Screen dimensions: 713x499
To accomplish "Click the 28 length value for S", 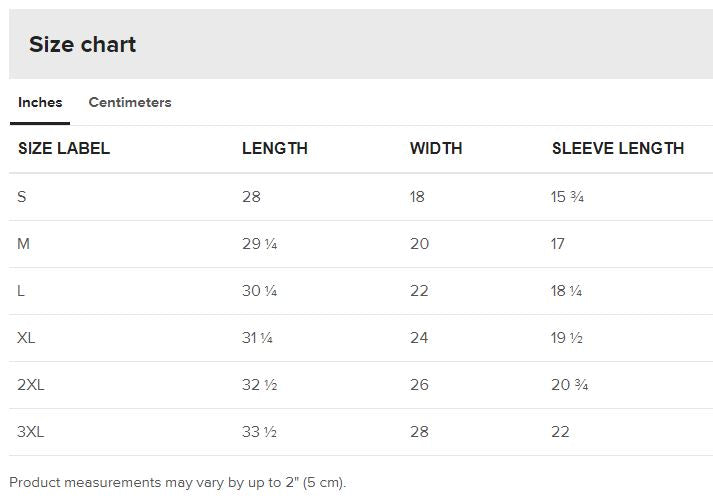I will [251, 196].
